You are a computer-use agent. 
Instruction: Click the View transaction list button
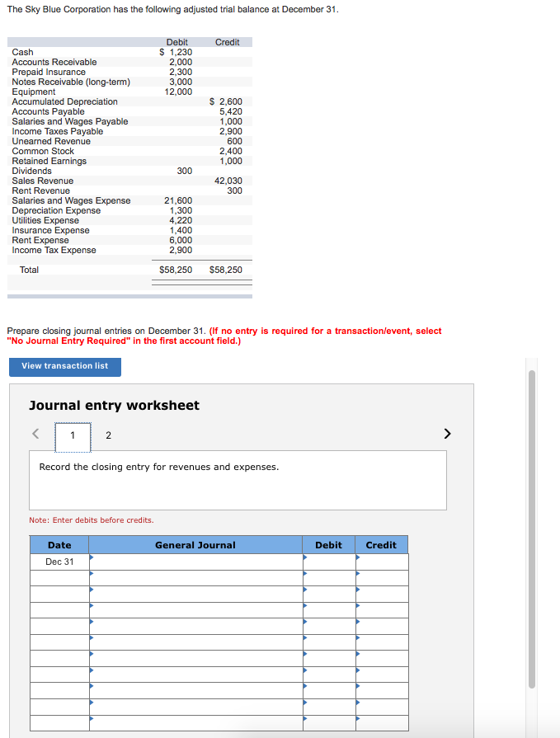[65, 366]
